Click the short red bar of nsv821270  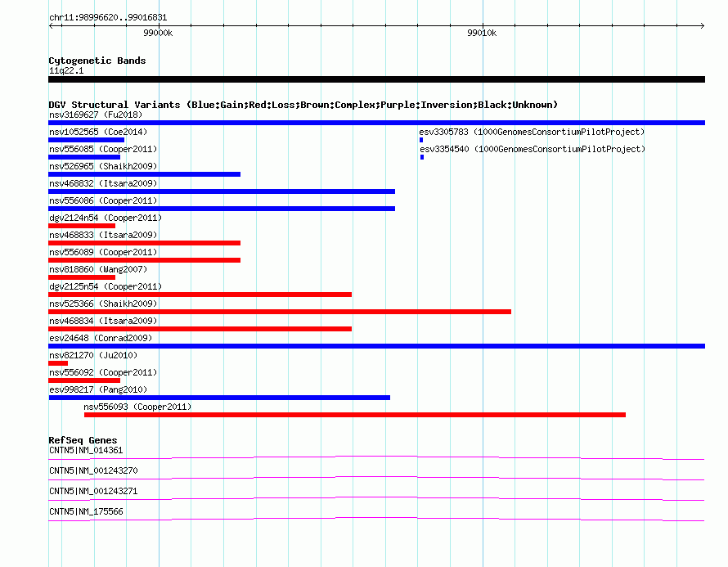click(x=58, y=363)
